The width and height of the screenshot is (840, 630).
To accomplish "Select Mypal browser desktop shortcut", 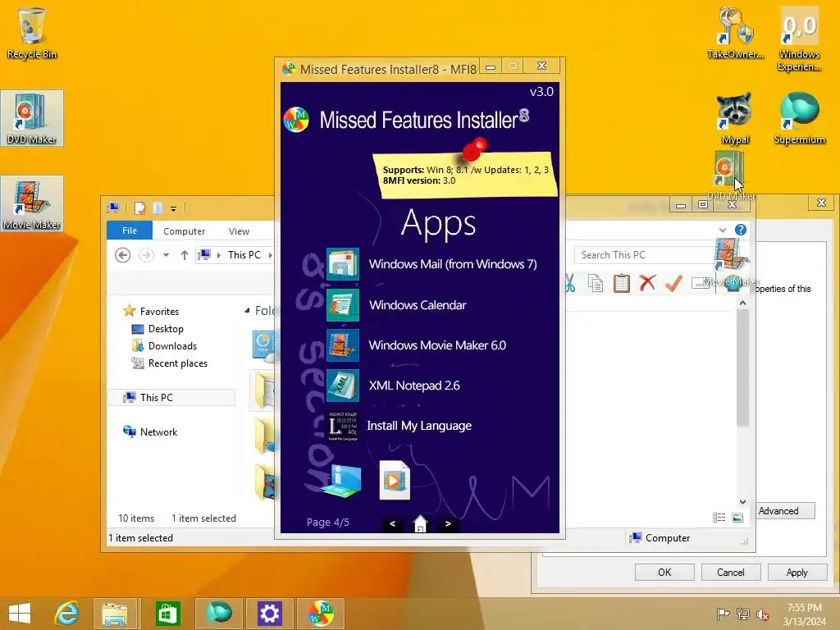I will point(734,118).
